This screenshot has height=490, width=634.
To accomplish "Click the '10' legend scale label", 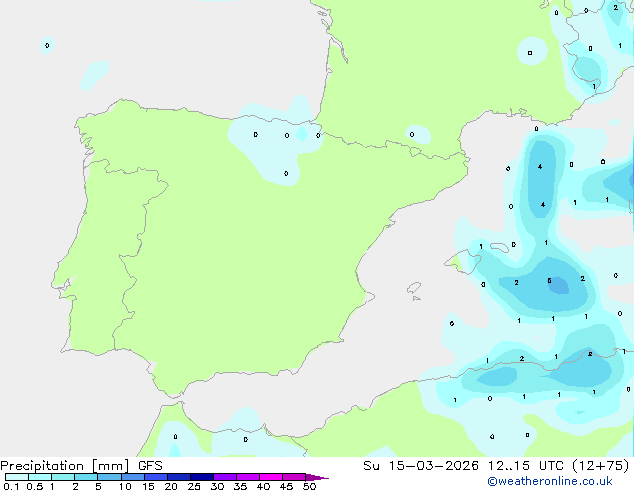I will (x=125, y=486).
